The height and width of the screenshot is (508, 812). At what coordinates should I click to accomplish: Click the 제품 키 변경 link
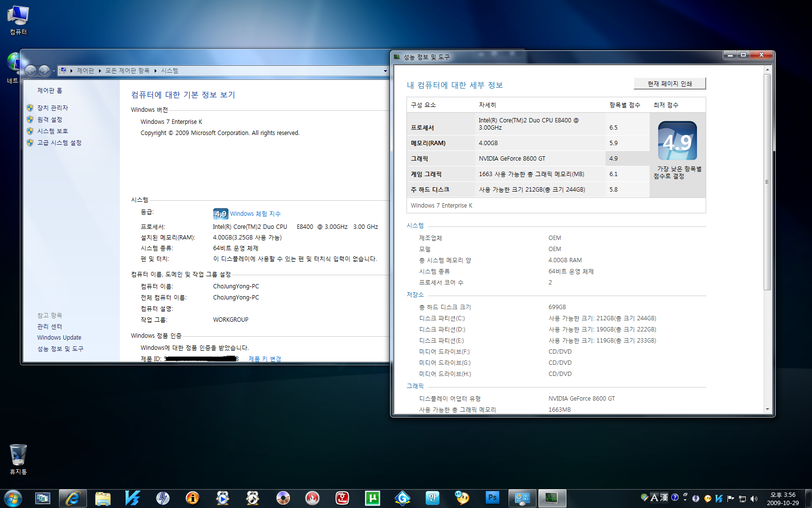tap(265, 359)
